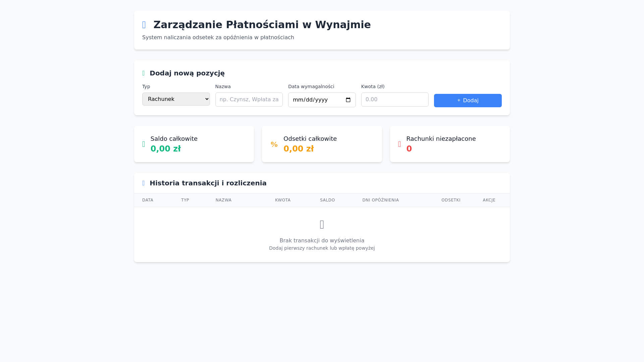Screen dimensions: 644x362
Task: Click the 'Typ' field label
Action: (x=146, y=86)
